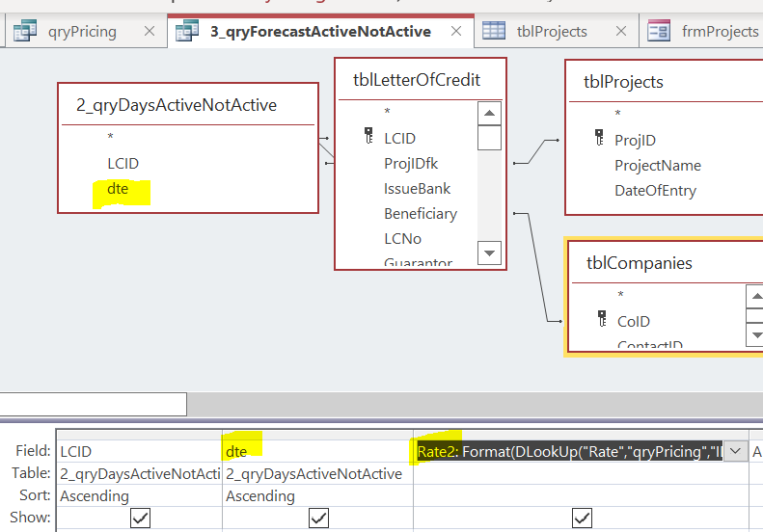Select LCID field in 2_qryDaysActiveNotActive box
This screenshot has width=763, height=532.
[x=123, y=164]
